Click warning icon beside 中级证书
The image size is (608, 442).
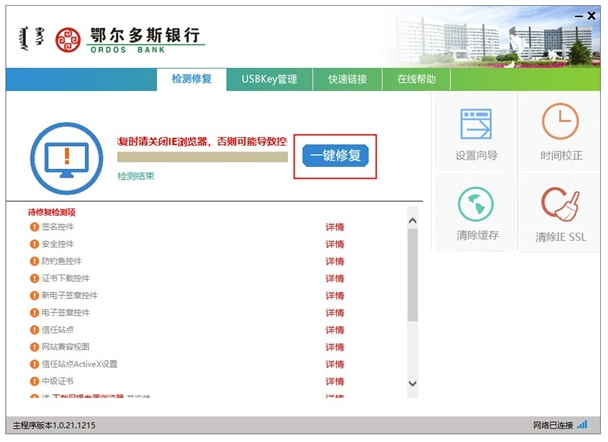tap(35, 381)
